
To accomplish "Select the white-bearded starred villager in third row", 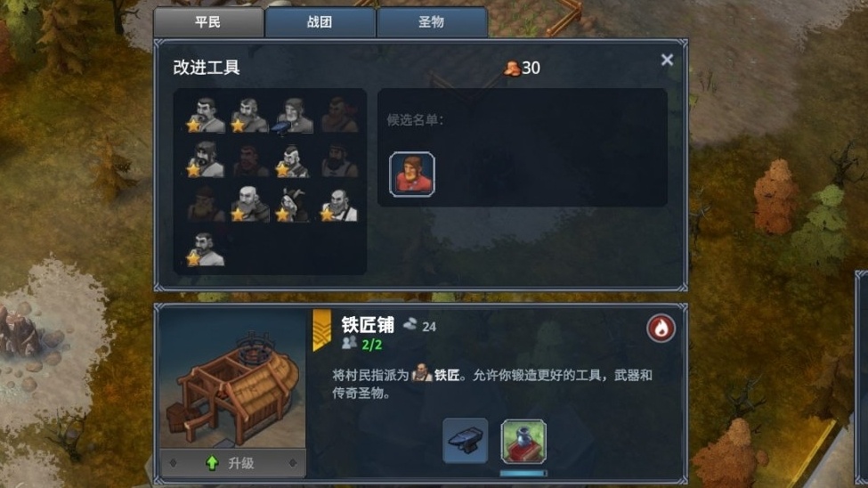I will (x=248, y=204).
